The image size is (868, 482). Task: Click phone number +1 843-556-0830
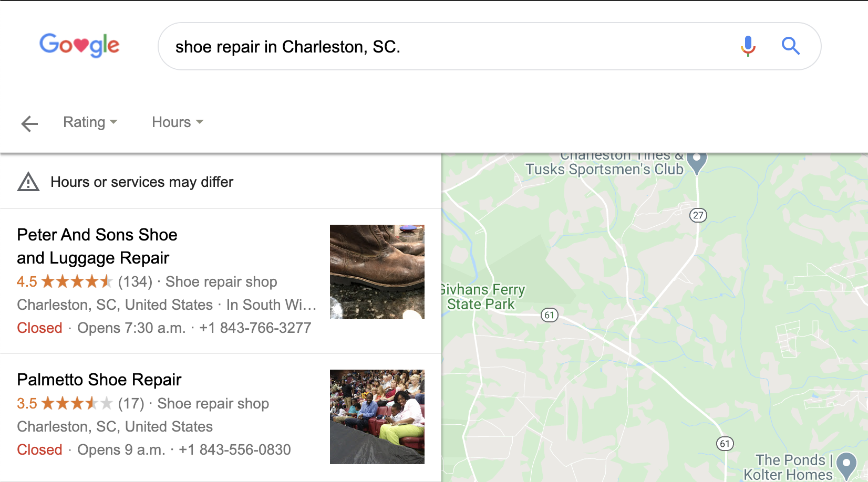(235, 450)
